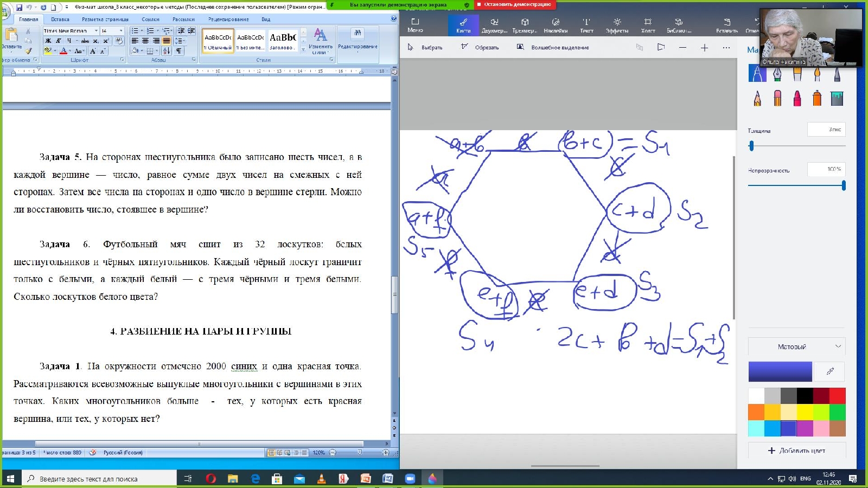Viewport: 868px width, 488px height.
Task: Select the Eraser brush
Action: coord(777,98)
